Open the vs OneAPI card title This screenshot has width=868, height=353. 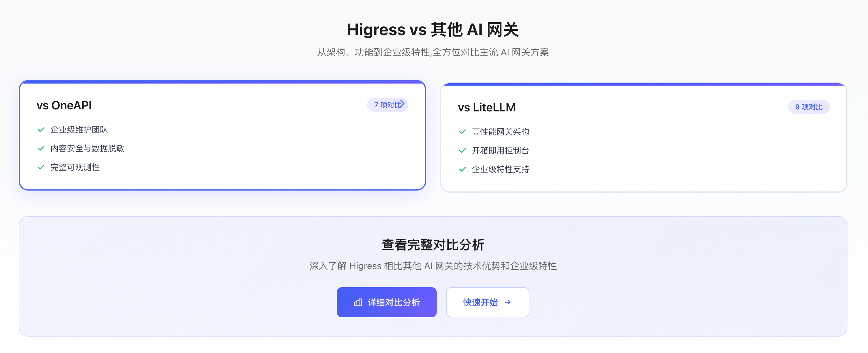coord(64,105)
